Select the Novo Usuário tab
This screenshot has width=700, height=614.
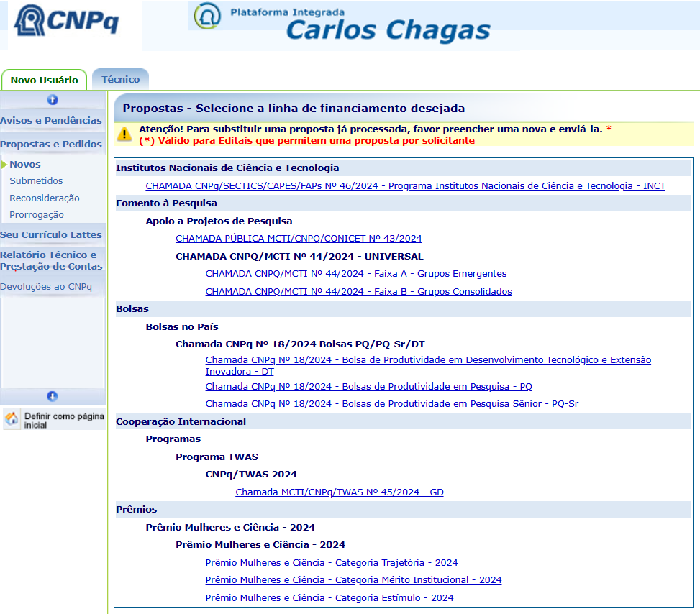[x=44, y=80]
